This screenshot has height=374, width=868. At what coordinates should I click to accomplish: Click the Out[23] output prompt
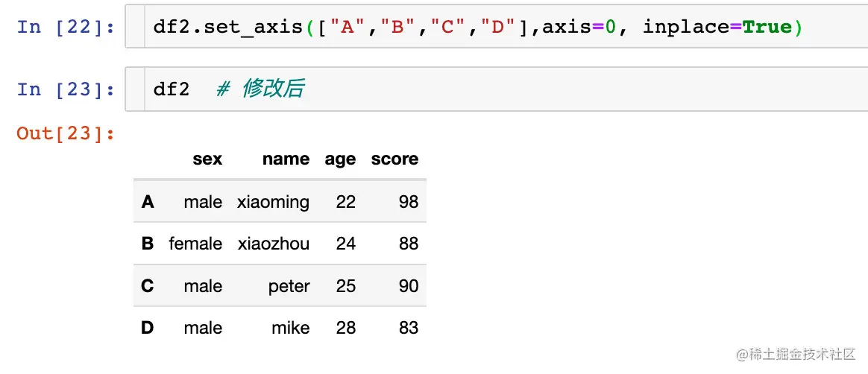point(66,133)
